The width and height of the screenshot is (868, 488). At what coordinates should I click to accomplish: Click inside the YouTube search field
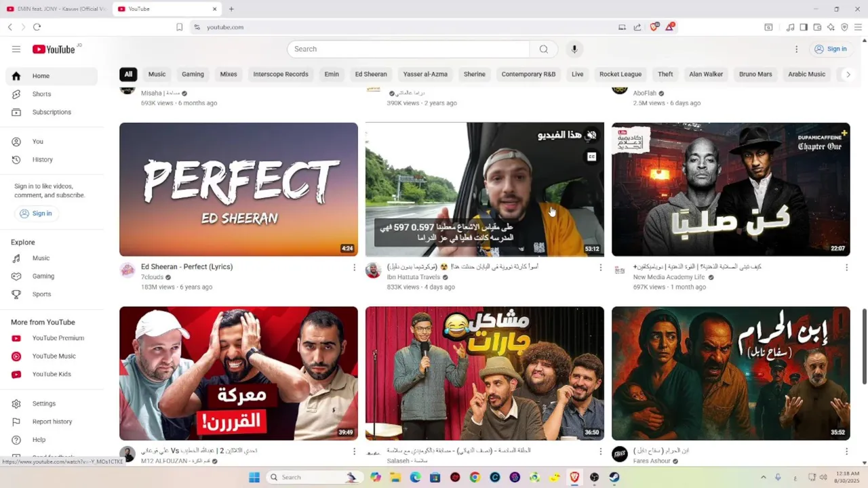click(x=408, y=49)
